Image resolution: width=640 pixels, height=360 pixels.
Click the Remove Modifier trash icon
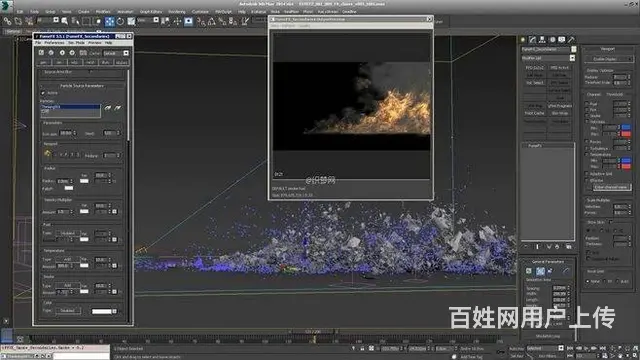pos(557,247)
